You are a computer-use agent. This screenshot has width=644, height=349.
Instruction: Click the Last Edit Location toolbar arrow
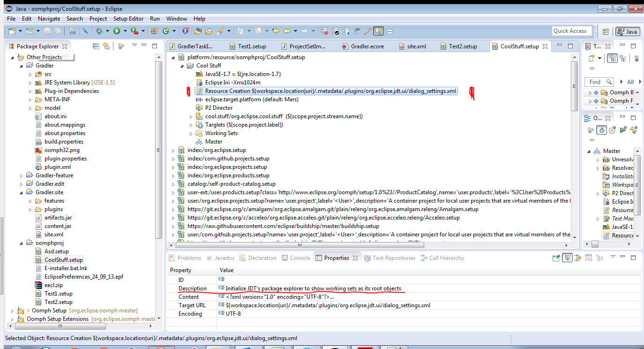pos(275,31)
